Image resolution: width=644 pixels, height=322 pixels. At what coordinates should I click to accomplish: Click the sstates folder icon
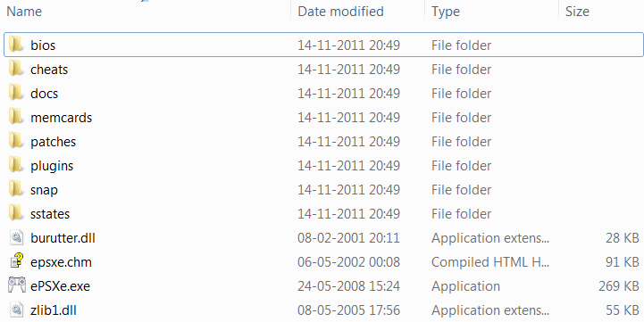coord(16,213)
